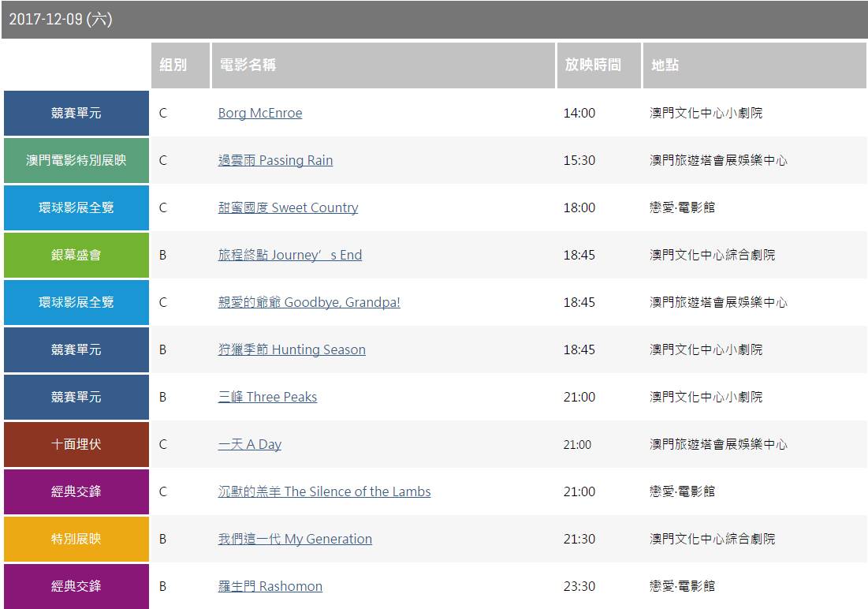Click 環球影展全覽 label beside Sweet Country
This screenshot has width=868, height=609.
tap(76, 207)
